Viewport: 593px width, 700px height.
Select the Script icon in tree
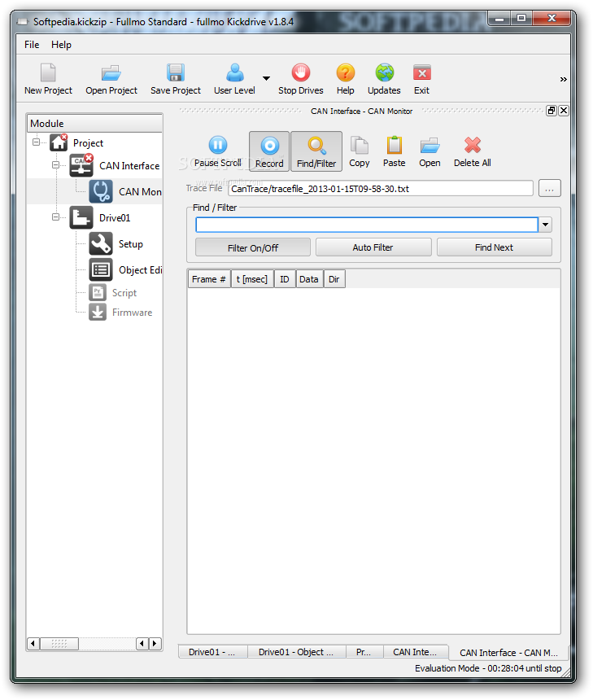coord(98,292)
